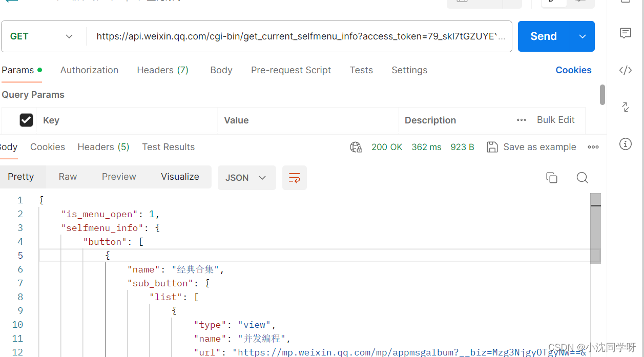Click the 362 ms response time

click(426, 147)
